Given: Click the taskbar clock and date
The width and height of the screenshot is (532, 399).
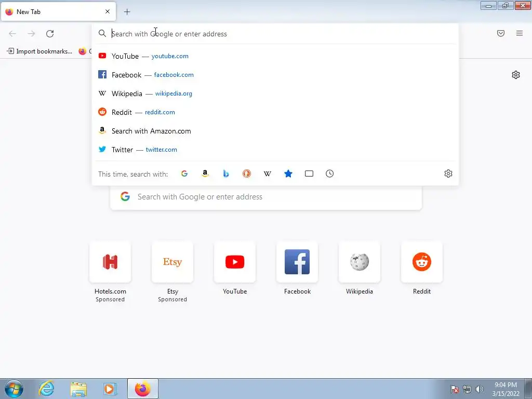Looking at the screenshot, I should 506,389.
